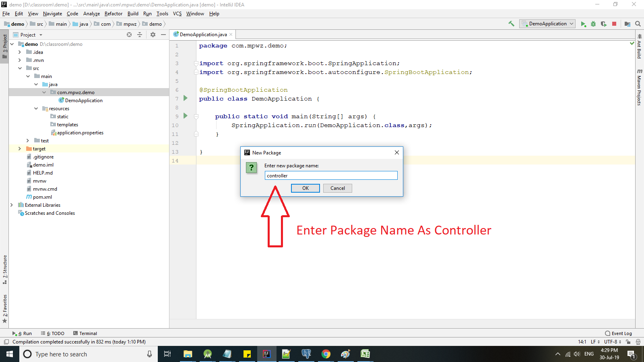This screenshot has height=362, width=644.
Task: Cancel the New Package dialog
Action: [x=338, y=188]
